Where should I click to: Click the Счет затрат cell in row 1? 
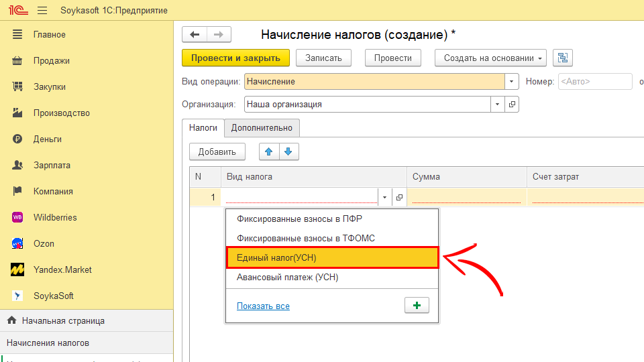click(585, 197)
